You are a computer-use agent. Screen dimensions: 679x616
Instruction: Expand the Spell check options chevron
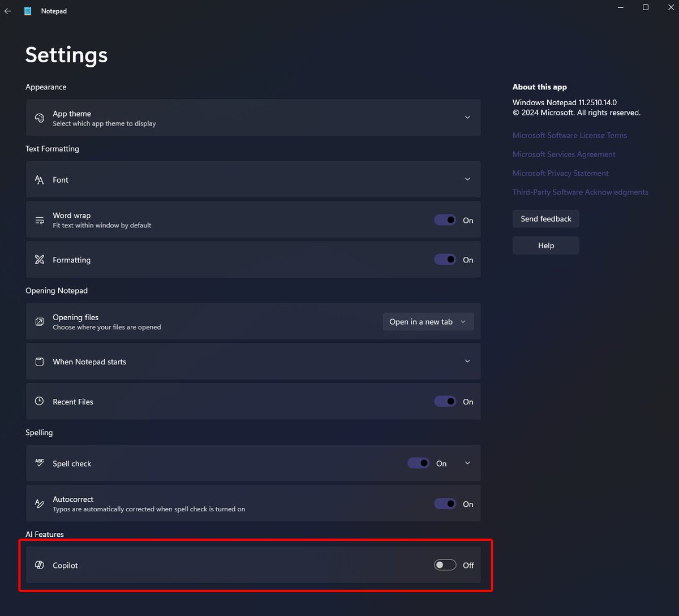click(467, 463)
